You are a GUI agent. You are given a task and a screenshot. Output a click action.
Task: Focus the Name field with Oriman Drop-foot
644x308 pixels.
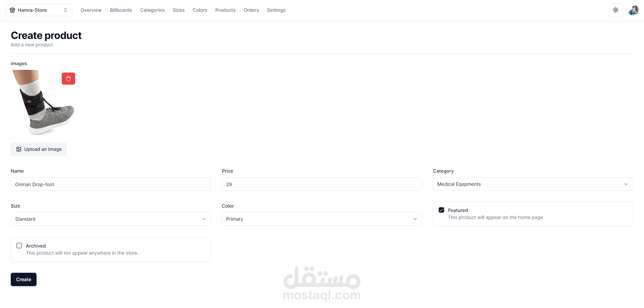coord(111,184)
